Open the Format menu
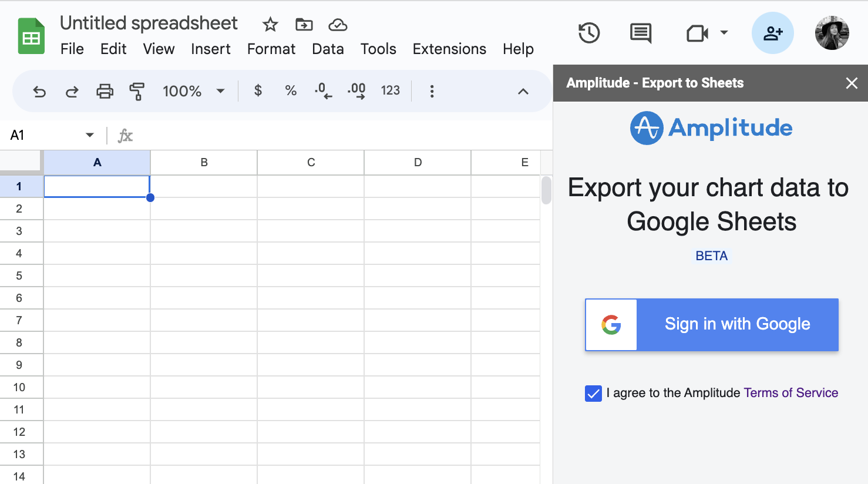The image size is (868, 484). [271, 49]
